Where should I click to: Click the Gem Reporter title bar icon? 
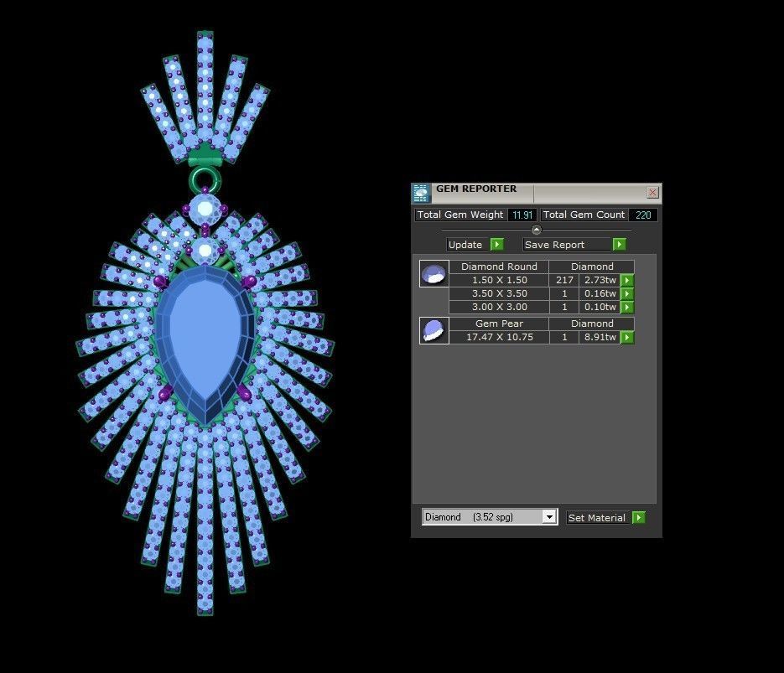(x=422, y=193)
